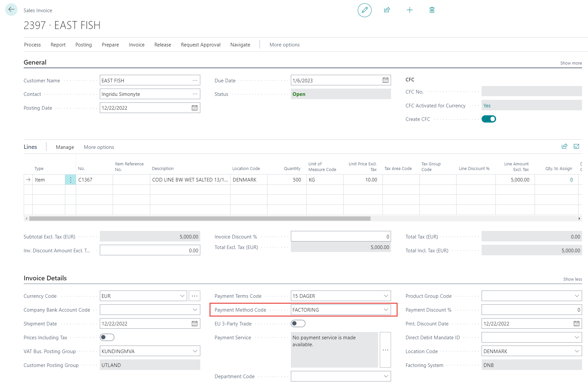Click Show more in General section
588x392 pixels.
pyautogui.click(x=571, y=63)
